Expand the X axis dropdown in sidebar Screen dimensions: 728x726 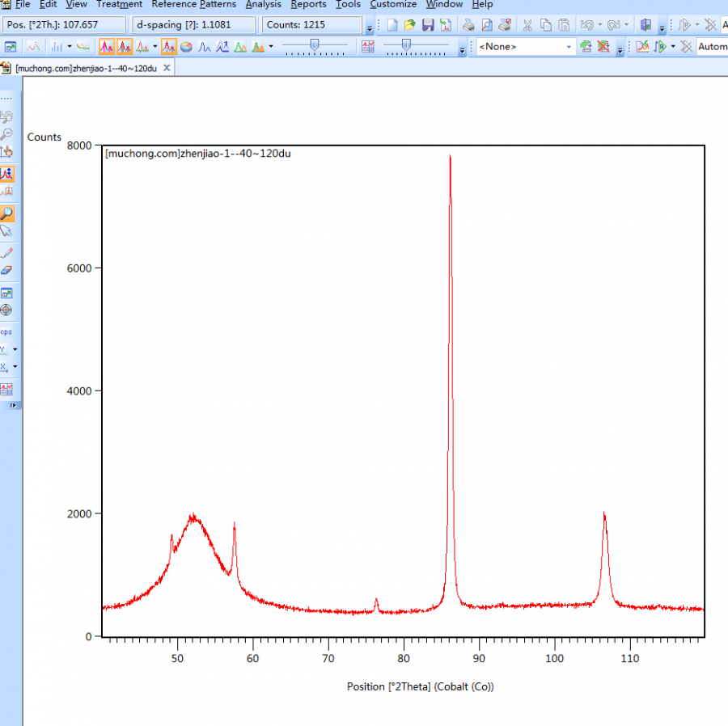(15, 367)
